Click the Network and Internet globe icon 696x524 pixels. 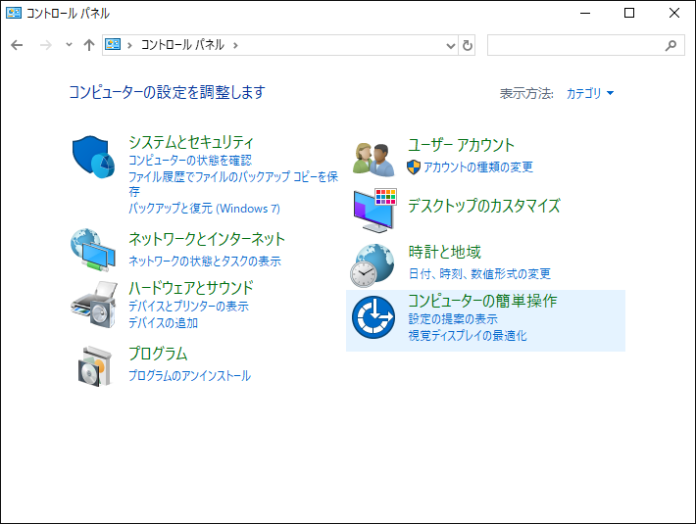(x=95, y=251)
